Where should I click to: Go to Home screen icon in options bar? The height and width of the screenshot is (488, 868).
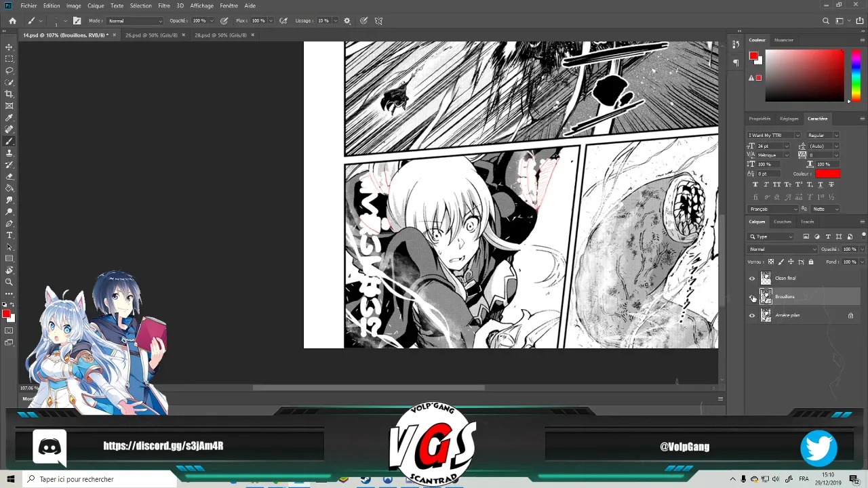(x=12, y=21)
